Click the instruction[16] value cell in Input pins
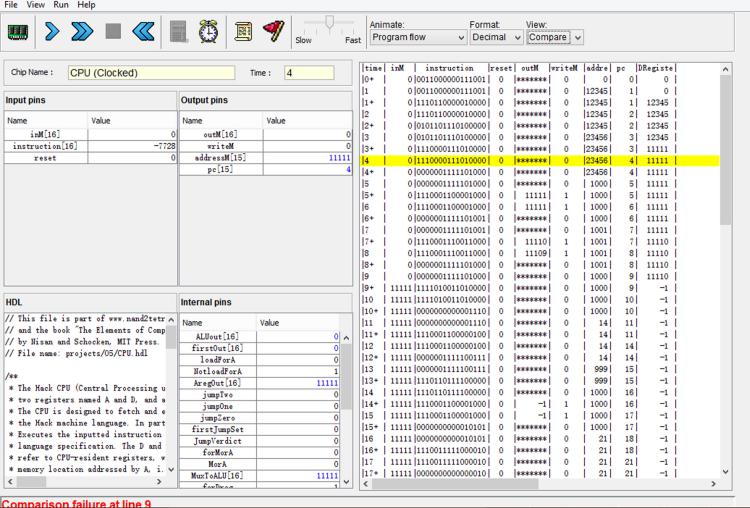The height and width of the screenshot is (508, 750). tap(131, 146)
